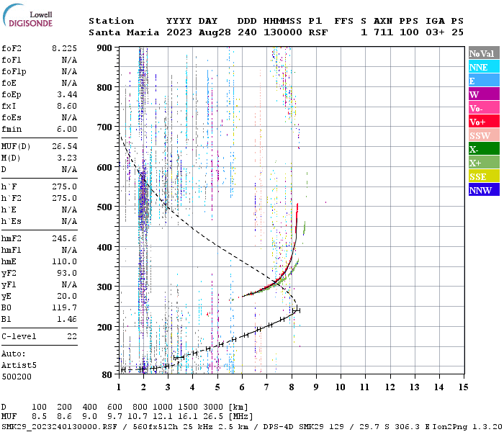
Task: Click the MUF 12.1 value for 1000 km
Action: coord(163,417)
